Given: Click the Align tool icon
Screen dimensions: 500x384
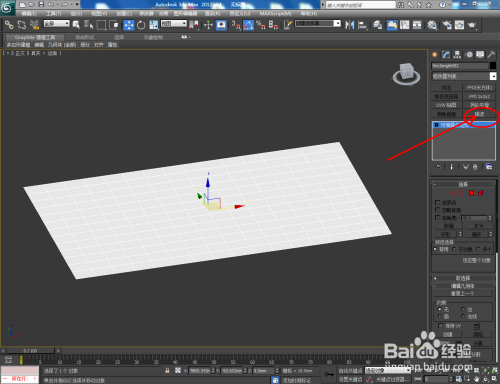Looking at the screenshot, I should 362,25.
